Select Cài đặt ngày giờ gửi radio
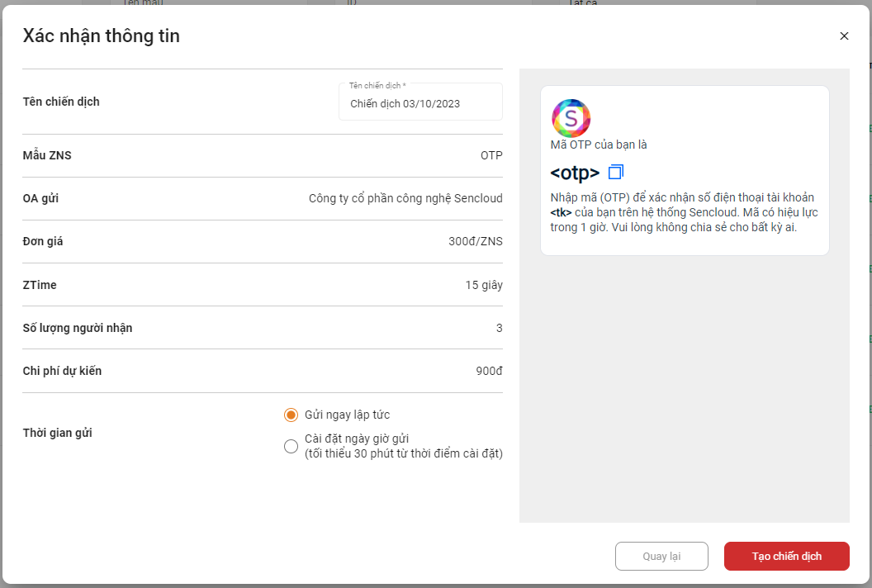The width and height of the screenshot is (872, 588). (x=291, y=446)
